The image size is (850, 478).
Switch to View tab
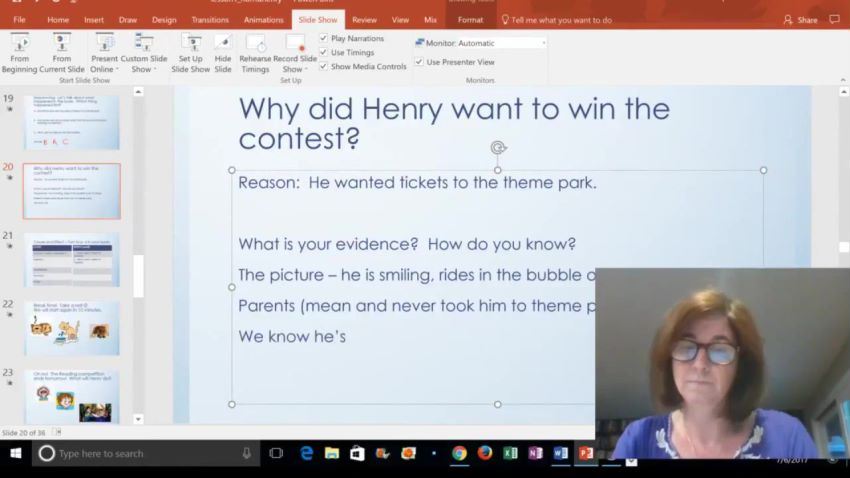[400, 20]
